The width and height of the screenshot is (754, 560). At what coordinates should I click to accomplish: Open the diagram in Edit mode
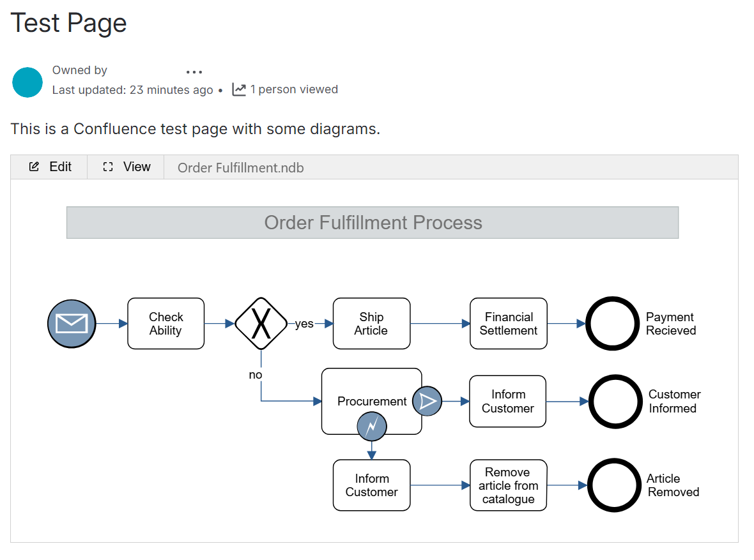click(x=61, y=167)
